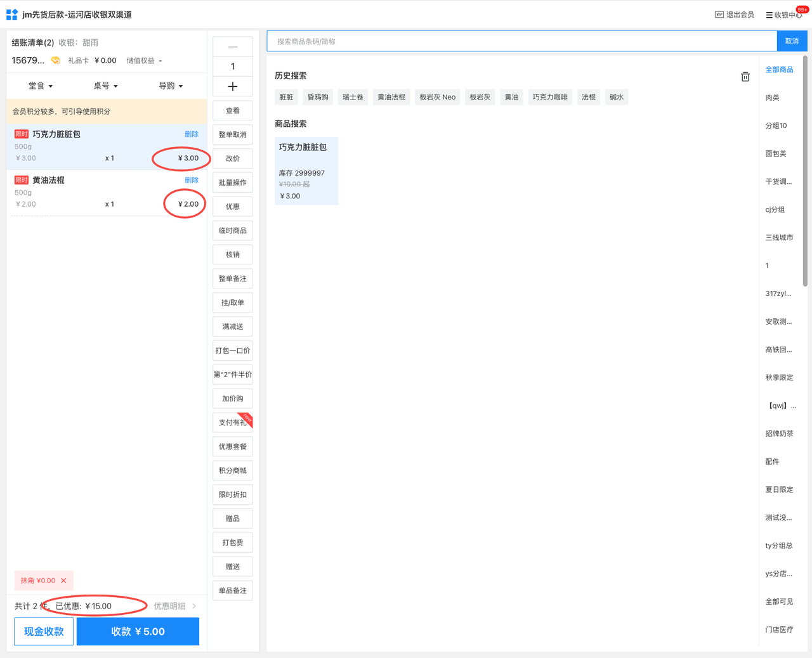
Task: Select history search tag 巧克力咖啡
Action: (x=550, y=97)
